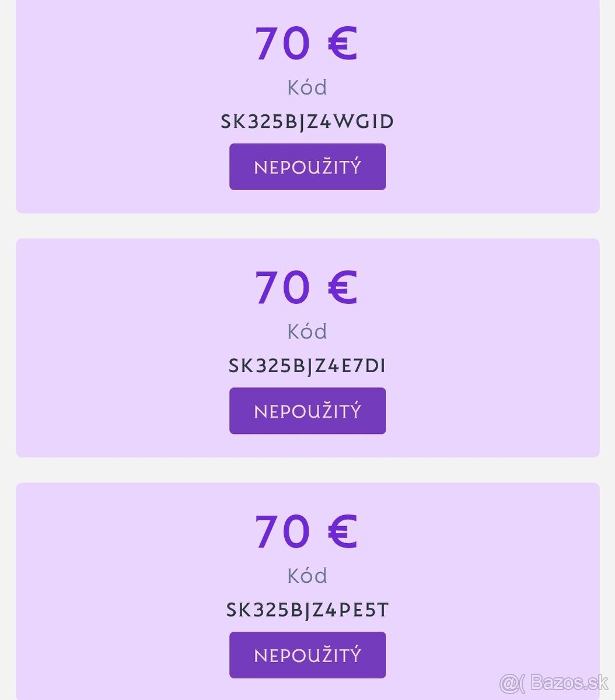The height and width of the screenshot is (700, 615).
Task: Click the euro symbol in the third card
Action: (342, 531)
